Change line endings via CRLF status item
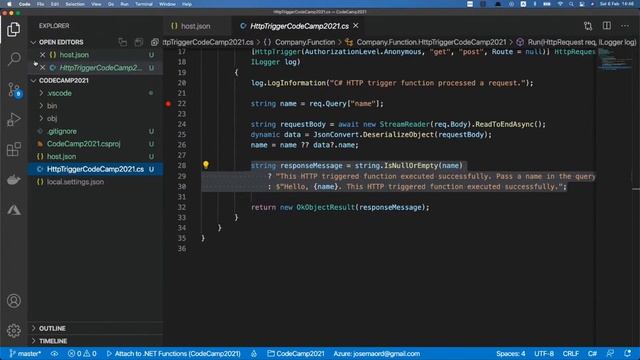Viewport: 640px width, 360px height. tap(571, 353)
